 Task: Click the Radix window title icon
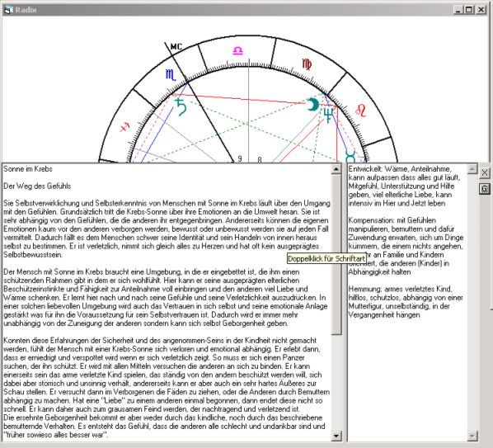(8, 10)
